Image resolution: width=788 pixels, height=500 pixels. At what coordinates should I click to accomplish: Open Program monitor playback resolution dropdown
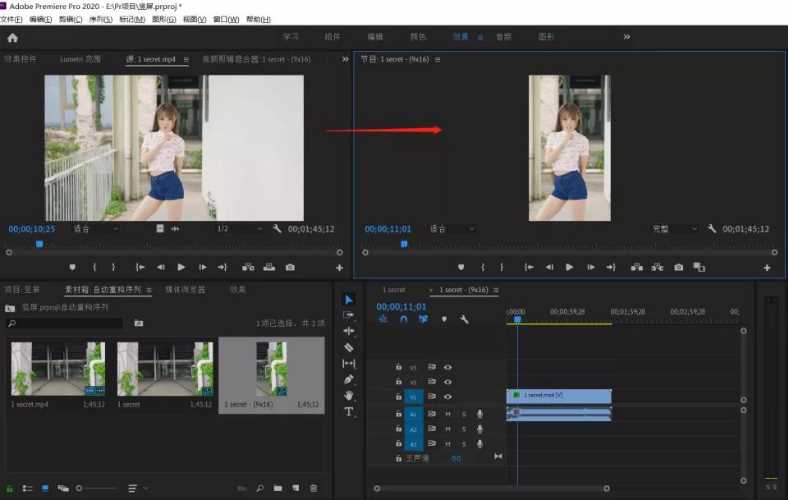point(674,229)
